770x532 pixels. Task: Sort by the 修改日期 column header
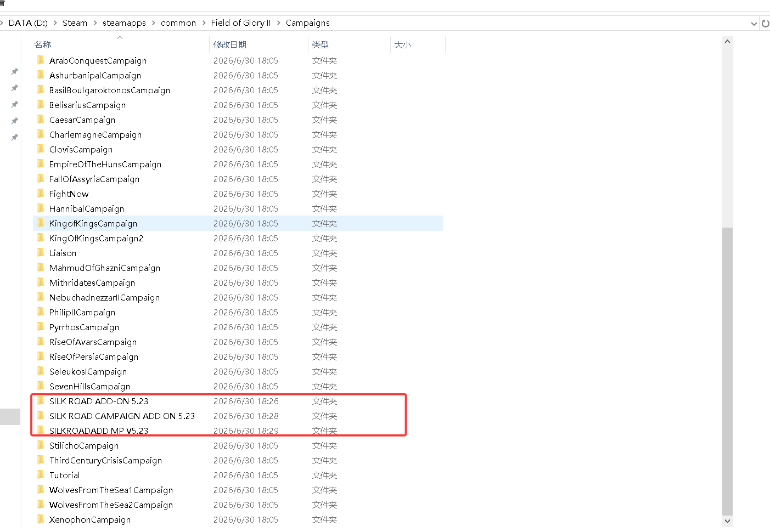[x=230, y=44]
